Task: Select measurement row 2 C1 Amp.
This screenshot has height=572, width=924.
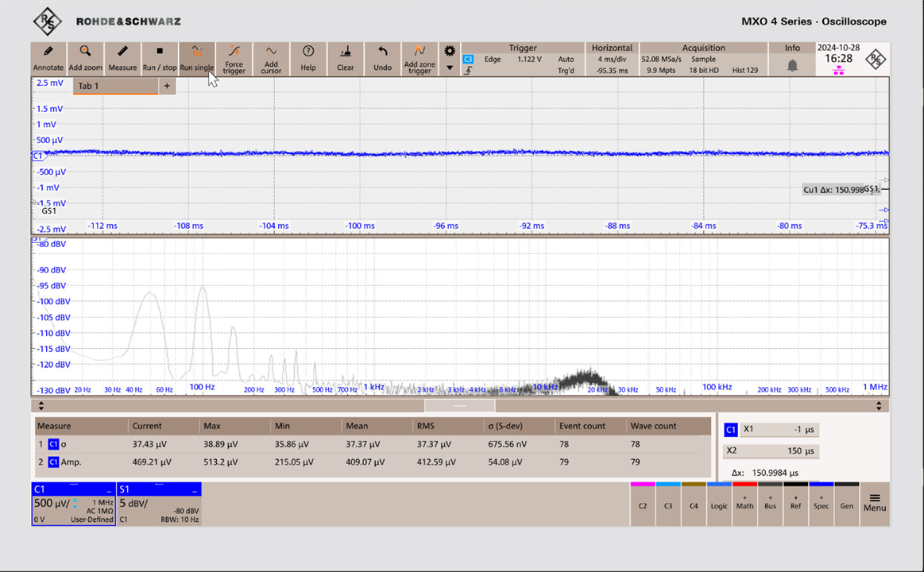Action: 373,462
